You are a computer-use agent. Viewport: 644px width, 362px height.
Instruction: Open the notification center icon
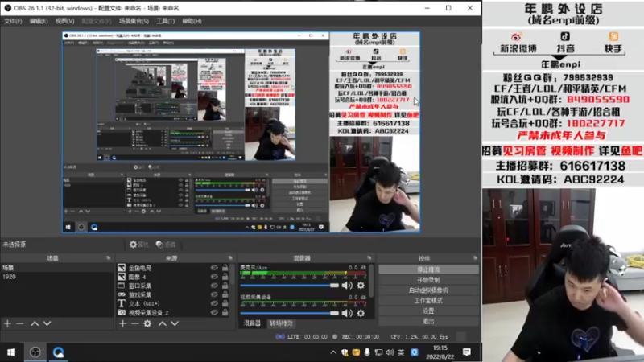[x=467, y=352]
